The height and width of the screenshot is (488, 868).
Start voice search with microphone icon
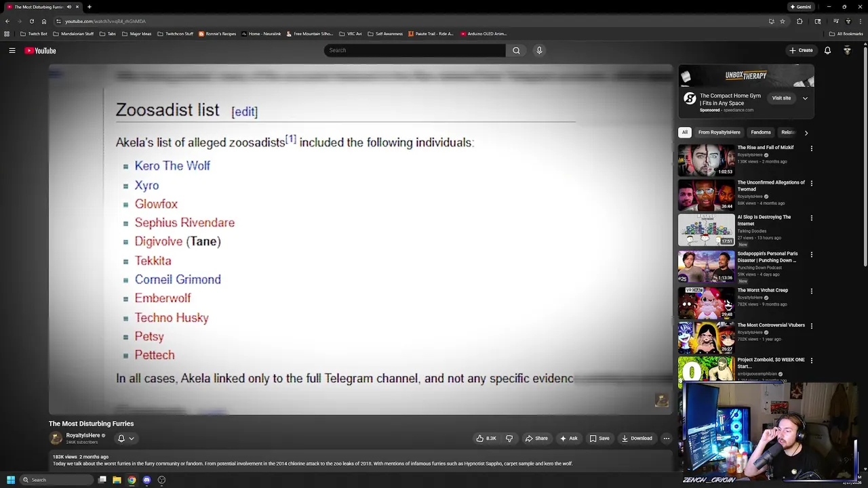click(x=539, y=50)
